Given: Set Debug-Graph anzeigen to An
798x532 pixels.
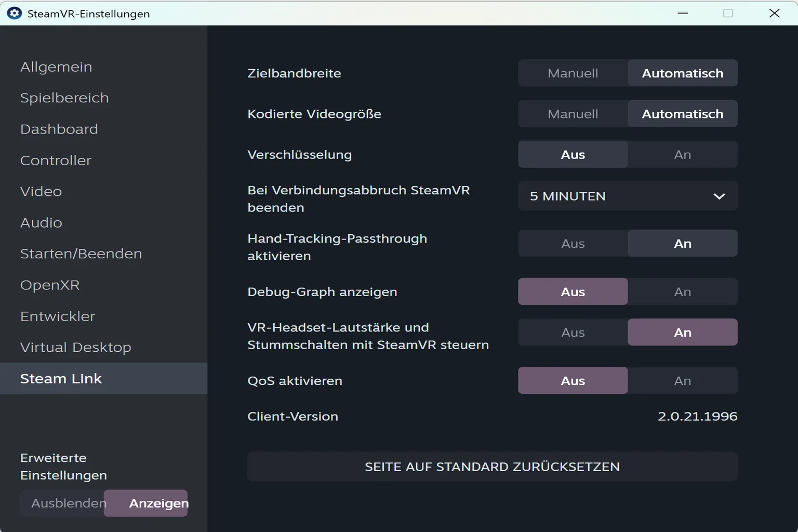Looking at the screenshot, I should pos(683,292).
